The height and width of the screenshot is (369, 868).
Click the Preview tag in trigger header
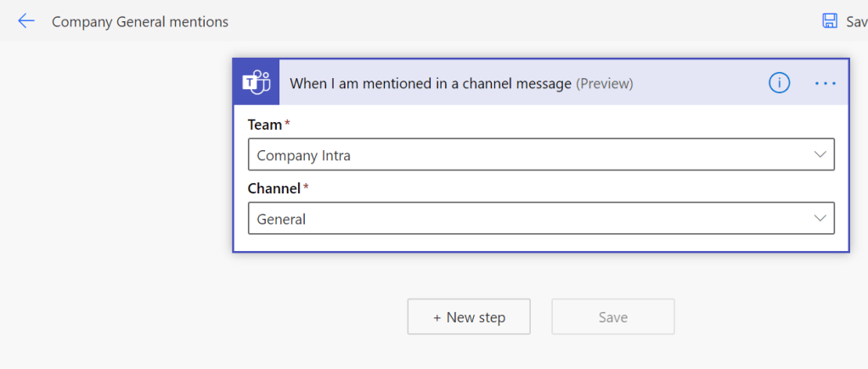604,83
